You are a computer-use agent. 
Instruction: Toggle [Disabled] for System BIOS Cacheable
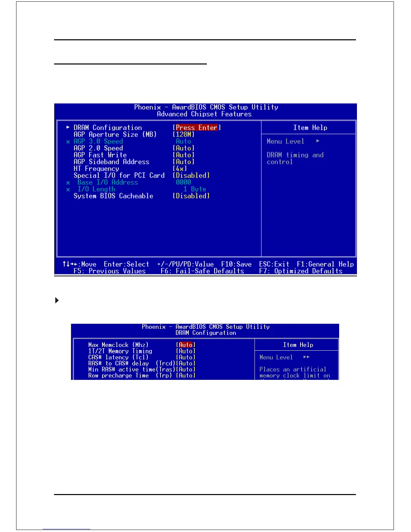(x=191, y=196)
